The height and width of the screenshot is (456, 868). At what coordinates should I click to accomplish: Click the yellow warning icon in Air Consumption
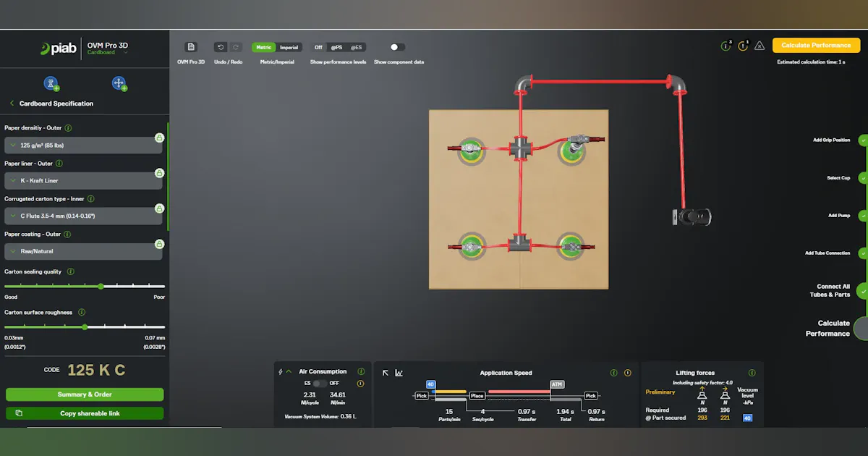[x=360, y=383]
